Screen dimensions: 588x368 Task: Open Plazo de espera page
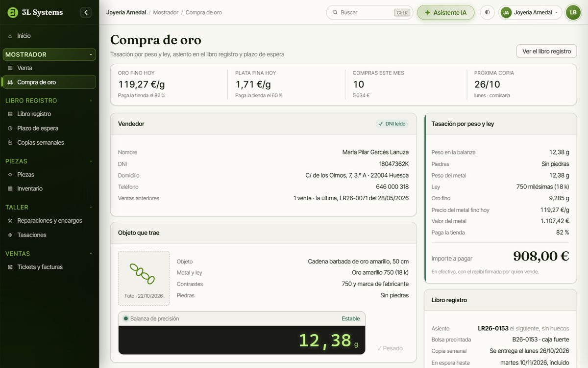tap(49, 128)
